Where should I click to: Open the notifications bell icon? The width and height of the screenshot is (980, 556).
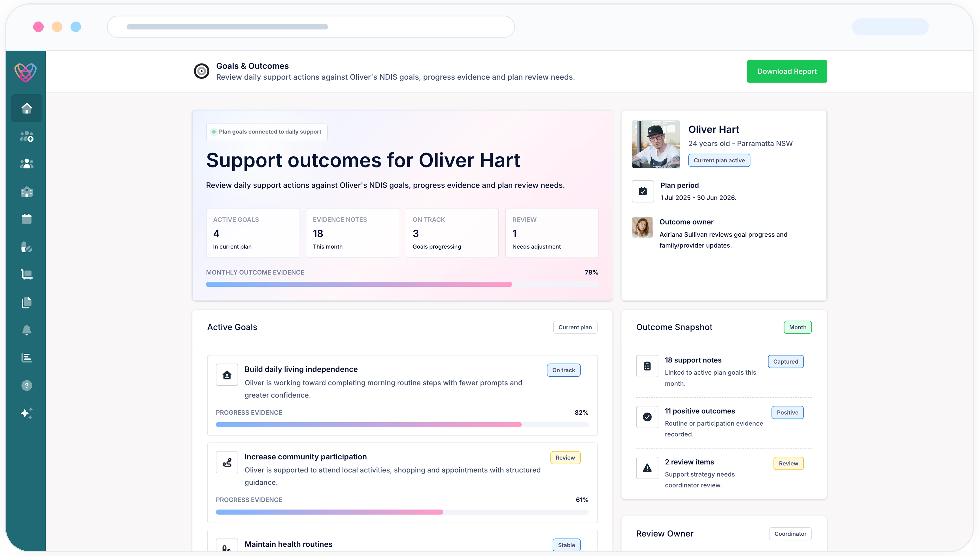pyautogui.click(x=27, y=330)
